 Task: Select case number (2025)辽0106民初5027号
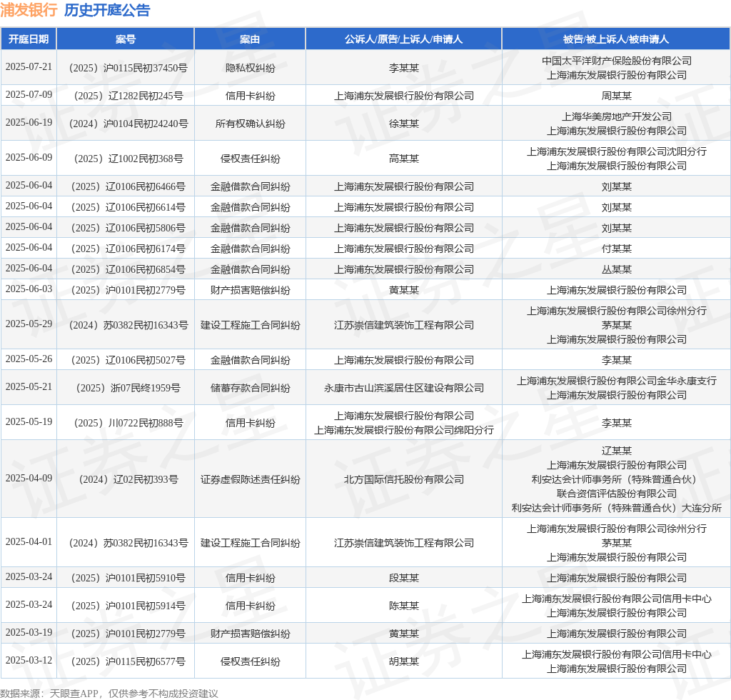click(x=128, y=361)
